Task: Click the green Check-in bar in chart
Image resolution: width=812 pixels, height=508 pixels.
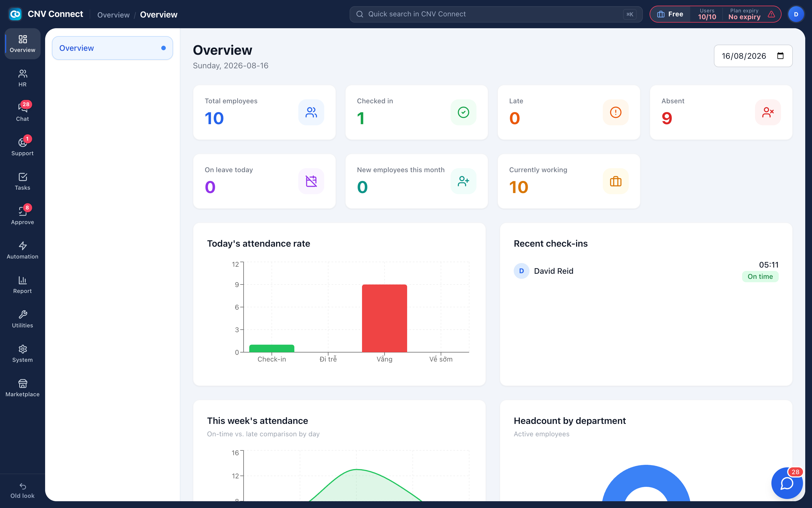Action: click(272, 349)
